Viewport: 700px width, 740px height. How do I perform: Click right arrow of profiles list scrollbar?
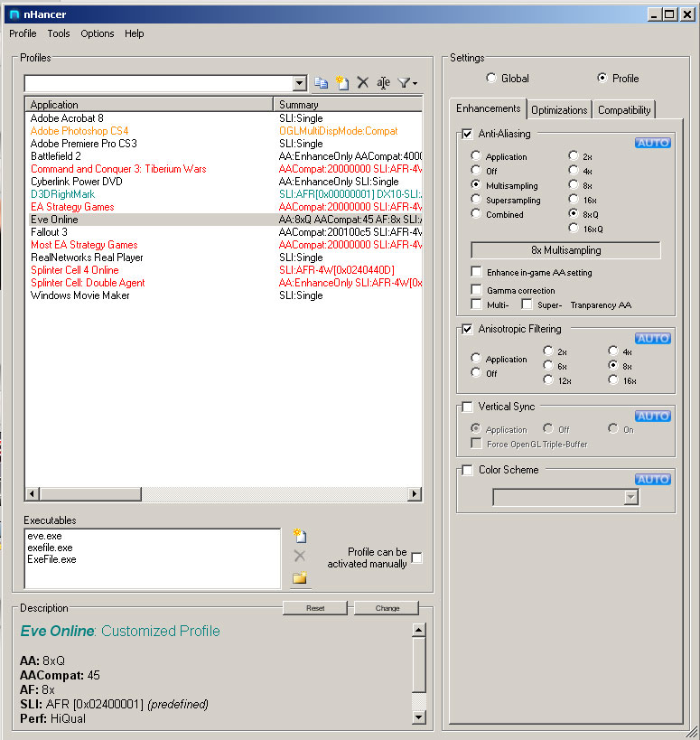(x=415, y=494)
